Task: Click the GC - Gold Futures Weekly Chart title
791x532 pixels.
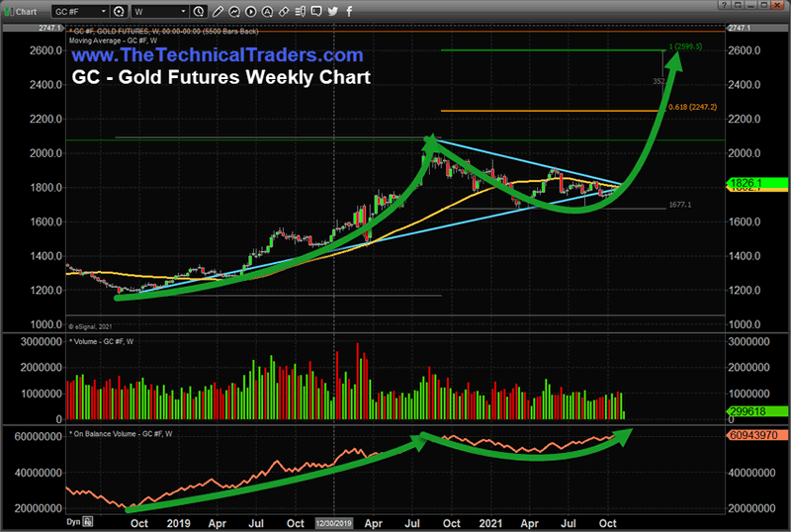Action: coord(220,77)
